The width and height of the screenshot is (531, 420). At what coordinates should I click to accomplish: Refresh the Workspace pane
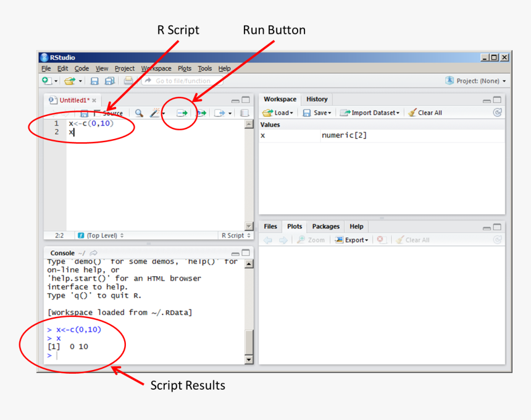[497, 112]
